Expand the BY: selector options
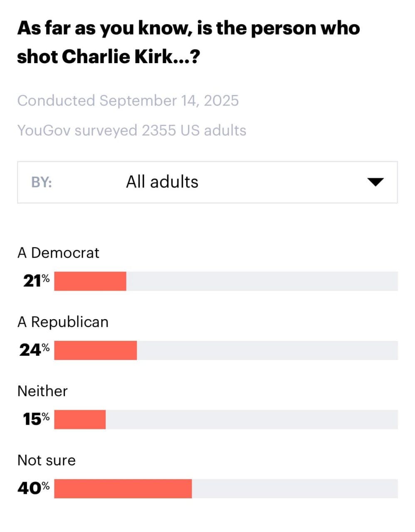This screenshot has width=415, height=532. pyautogui.click(x=208, y=182)
